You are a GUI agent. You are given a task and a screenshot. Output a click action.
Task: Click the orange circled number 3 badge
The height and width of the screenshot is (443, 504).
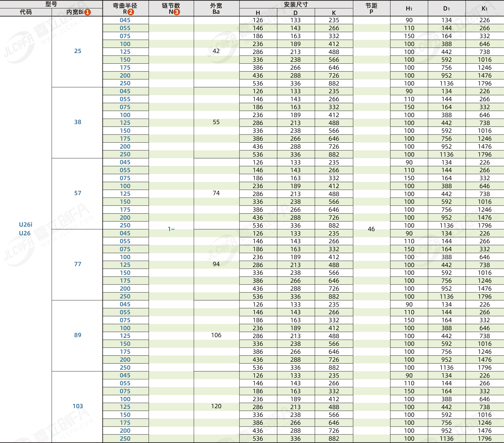(176, 12)
